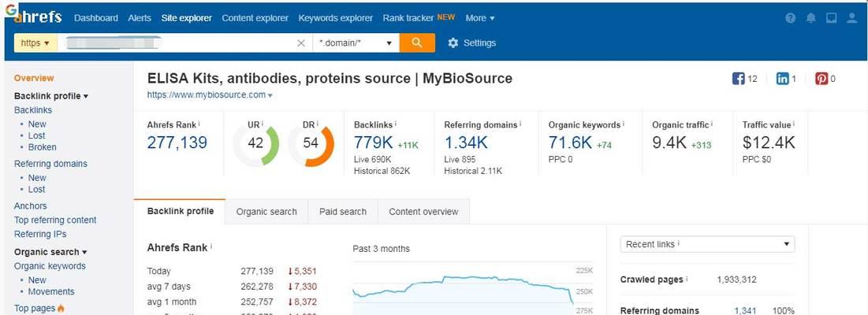Image resolution: width=868 pixels, height=315 pixels.
Task: Click the $12.4K traffic value figure
Action: pos(769,143)
